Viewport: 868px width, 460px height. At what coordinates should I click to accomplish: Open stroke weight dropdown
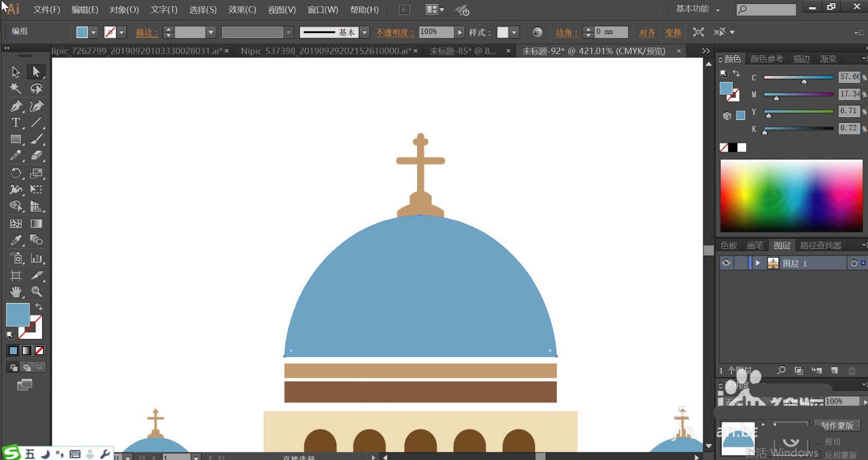(211, 32)
